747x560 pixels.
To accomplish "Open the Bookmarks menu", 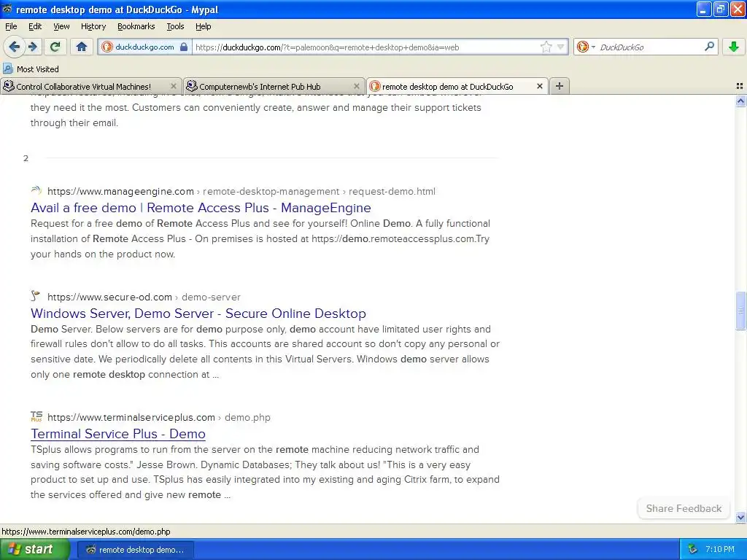I will [136, 26].
